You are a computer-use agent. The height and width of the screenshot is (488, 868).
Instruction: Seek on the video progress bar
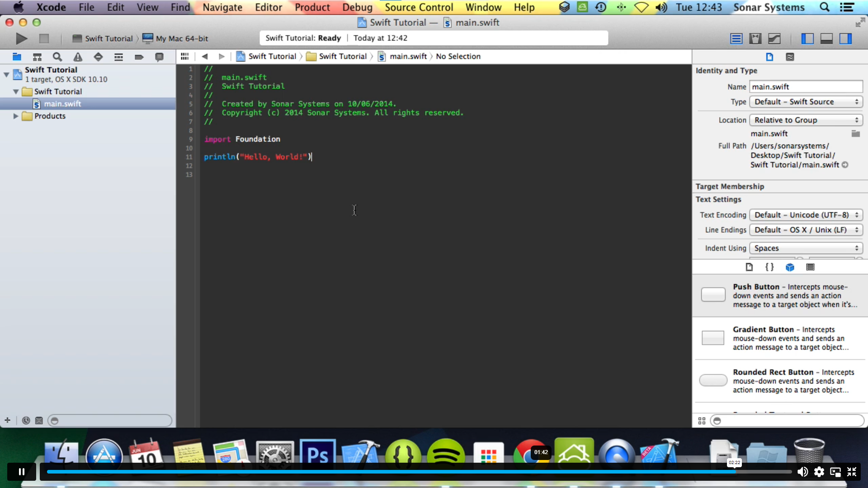(x=419, y=472)
